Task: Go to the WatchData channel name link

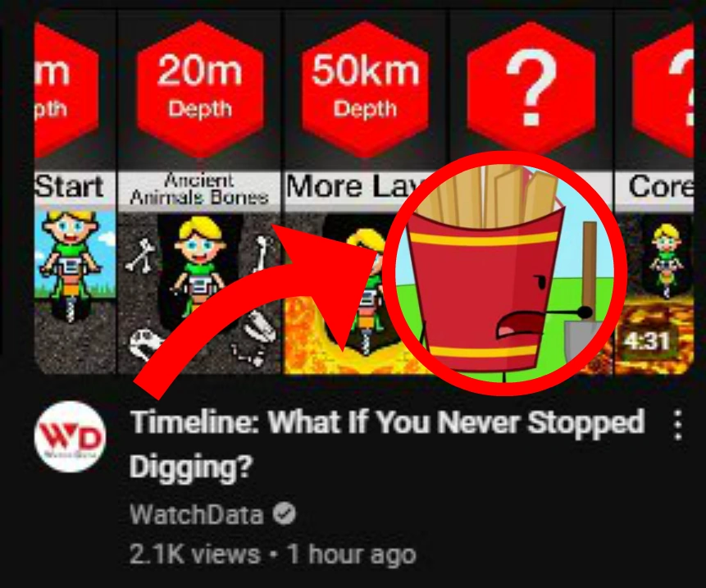Action: tap(196, 514)
